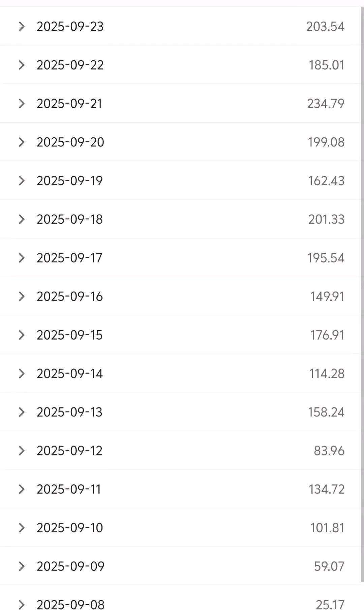Expand the 2025-09-18 entry arrow
Screen dimensions: 364x615
22,219
